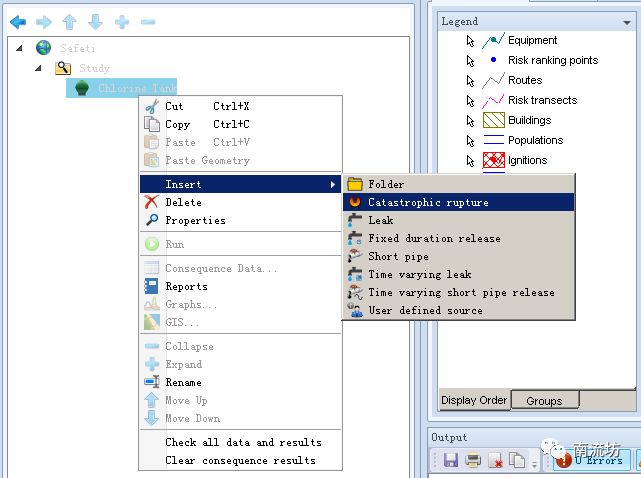641x478 pixels.
Task: Click the Risk ranking points blue dot symbol
Action: (x=493, y=60)
